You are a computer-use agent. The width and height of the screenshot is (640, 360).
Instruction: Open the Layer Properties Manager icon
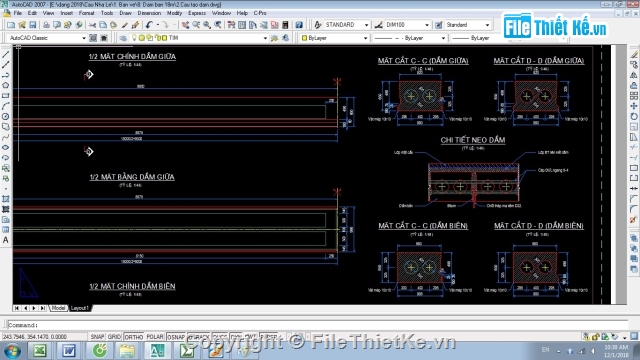[123, 38]
